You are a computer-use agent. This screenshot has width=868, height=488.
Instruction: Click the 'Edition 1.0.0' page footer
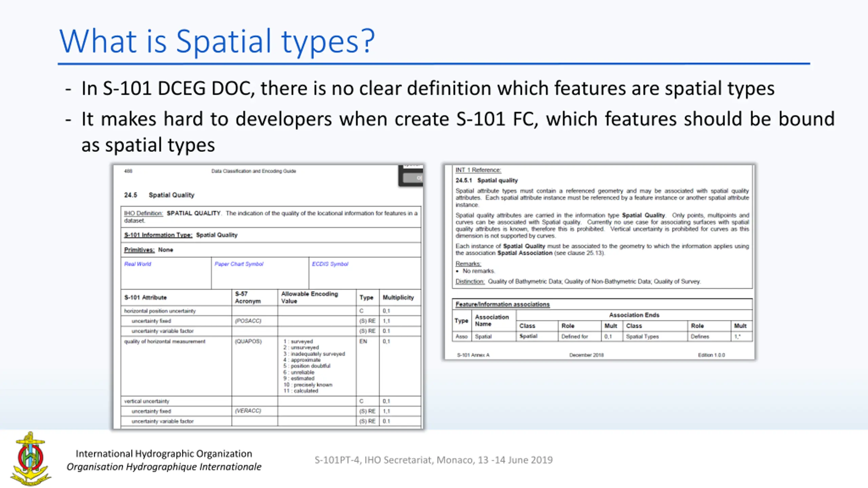pyautogui.click(x=711, y=355)
